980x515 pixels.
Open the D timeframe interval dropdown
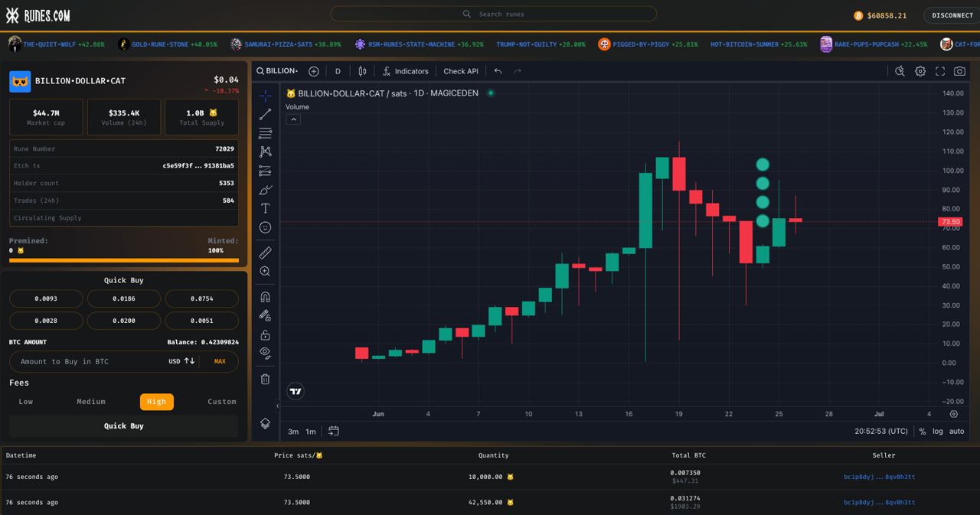(338, 71)
